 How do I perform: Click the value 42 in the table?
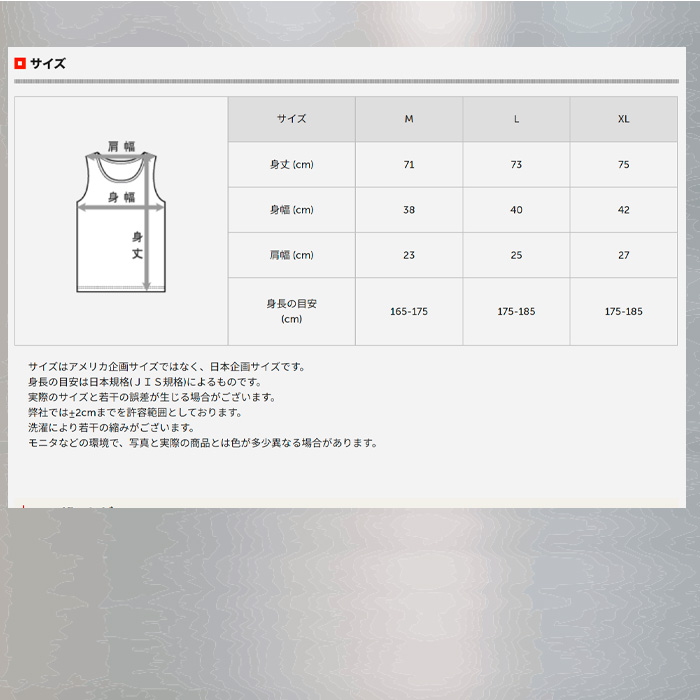[x=624, y=210]
